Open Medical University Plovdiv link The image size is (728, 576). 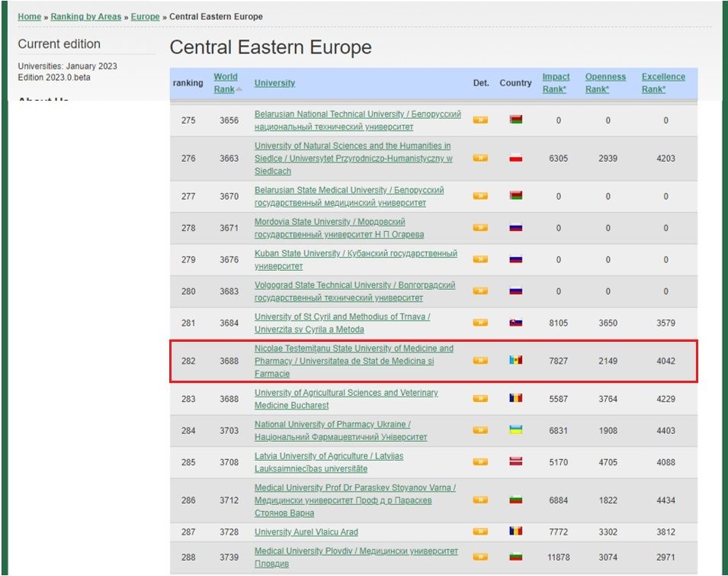tap(356, 551)
